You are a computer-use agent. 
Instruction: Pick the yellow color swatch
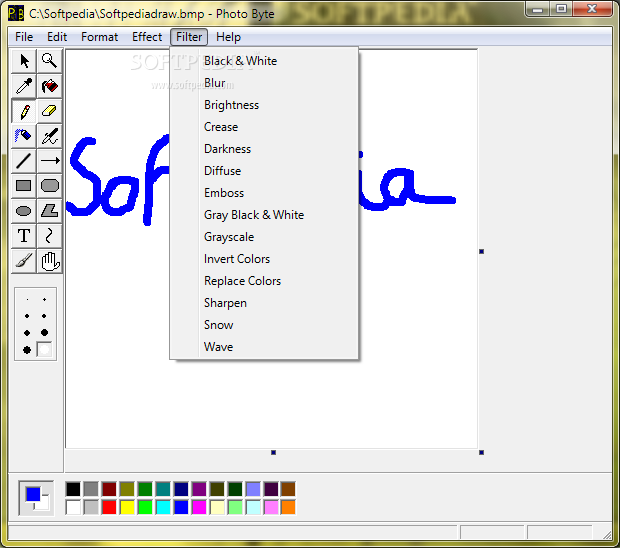[127, 507]
